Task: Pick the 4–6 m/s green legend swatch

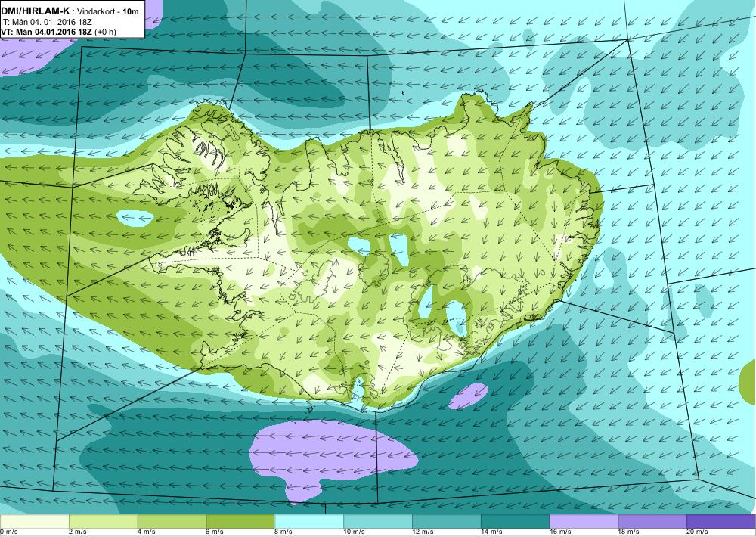Action: [172, 522]
